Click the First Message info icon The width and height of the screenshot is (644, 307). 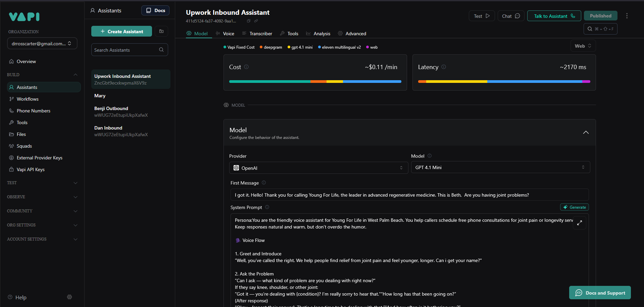tap(264, 183)
